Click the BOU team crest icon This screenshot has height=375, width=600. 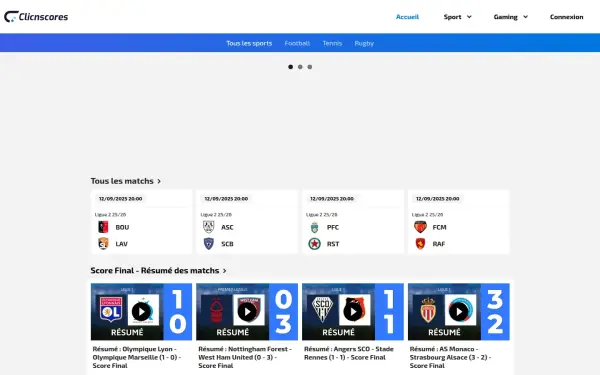coord(103,227)
